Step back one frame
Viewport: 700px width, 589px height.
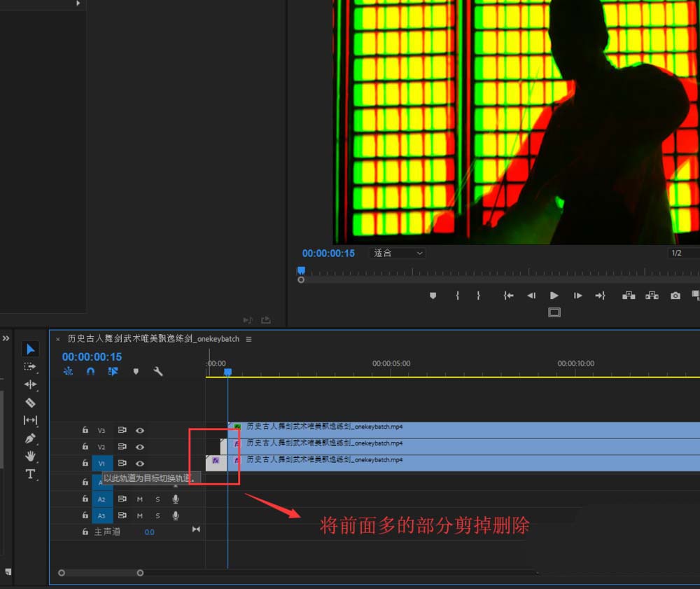coord(531,296)
